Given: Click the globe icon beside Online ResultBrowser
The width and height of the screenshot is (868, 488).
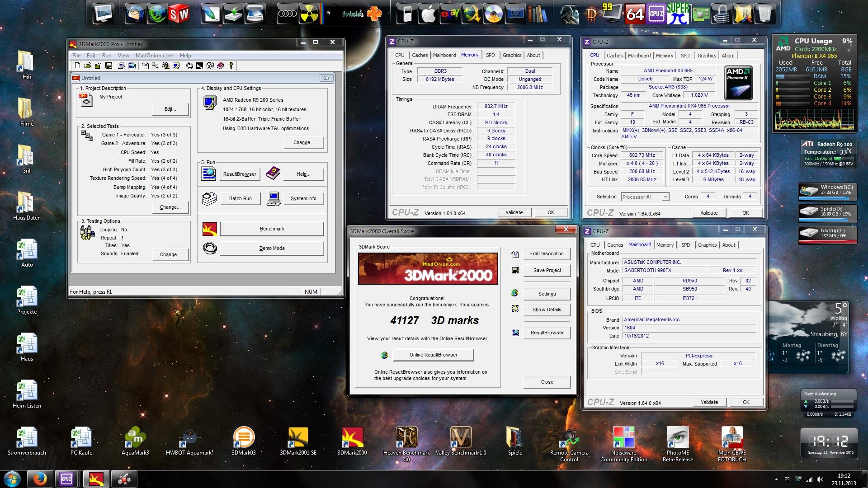Looking at the screenshot, I should pyautogui.click(x=384, y=355).
